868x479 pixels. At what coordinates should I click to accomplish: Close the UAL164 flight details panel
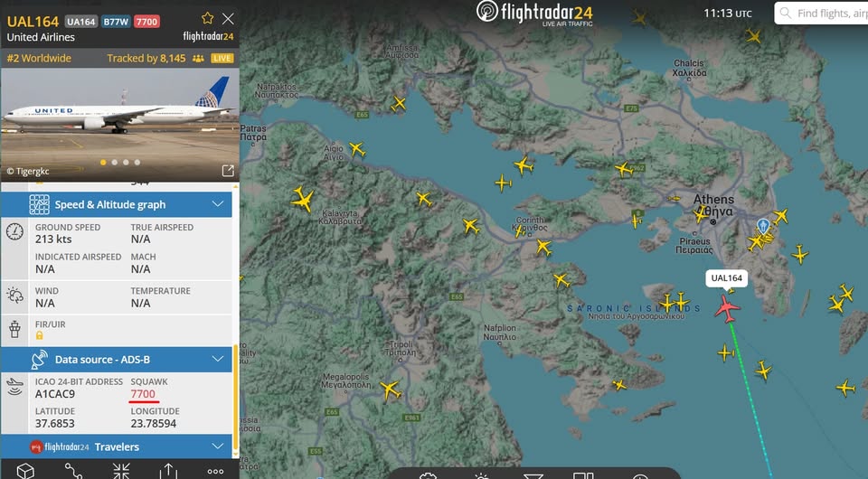tap(228, 19)
